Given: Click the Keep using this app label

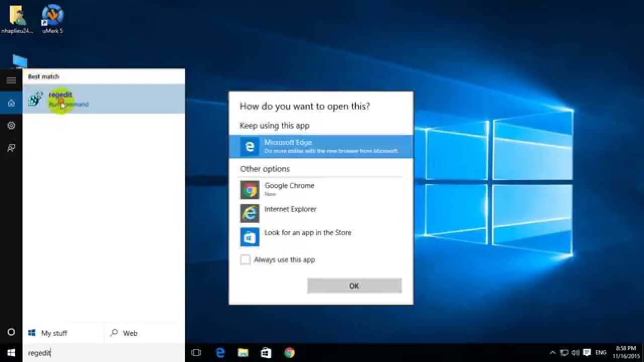Looking at the screenshot, I should [x=275, y=126].
